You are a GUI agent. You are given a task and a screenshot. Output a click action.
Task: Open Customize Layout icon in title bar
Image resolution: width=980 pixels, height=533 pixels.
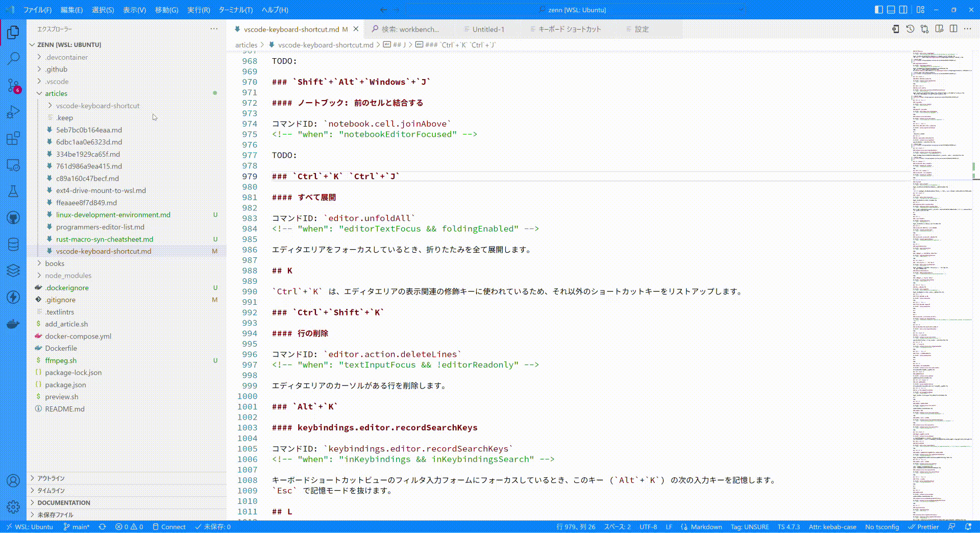click(x=920, y=10)
